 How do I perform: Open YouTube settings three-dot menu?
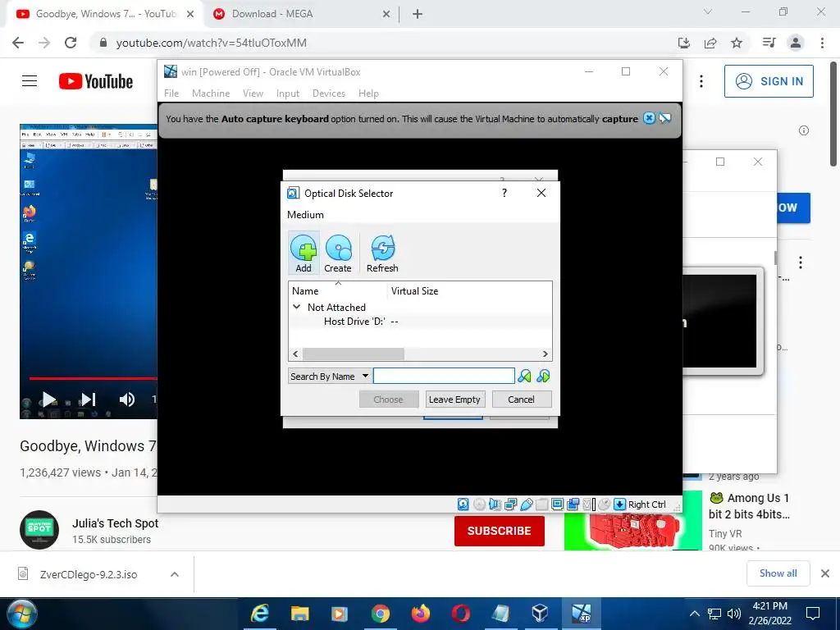click(x=701, y=81)
